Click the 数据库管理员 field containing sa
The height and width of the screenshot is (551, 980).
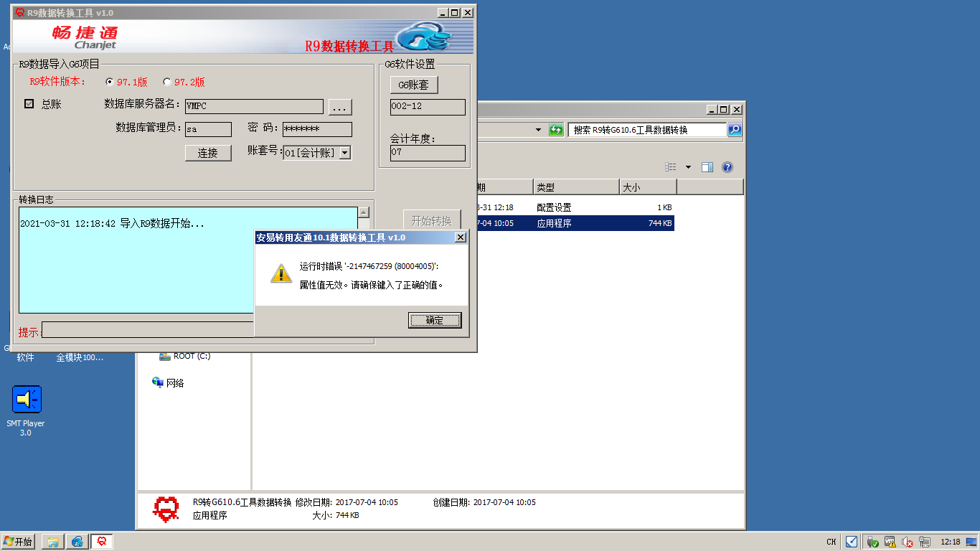point(208,129)
